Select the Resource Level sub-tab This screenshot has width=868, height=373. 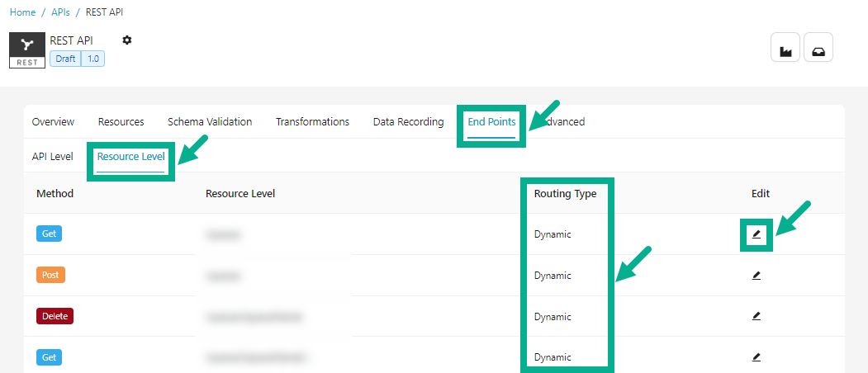click(x=130, y=156)
